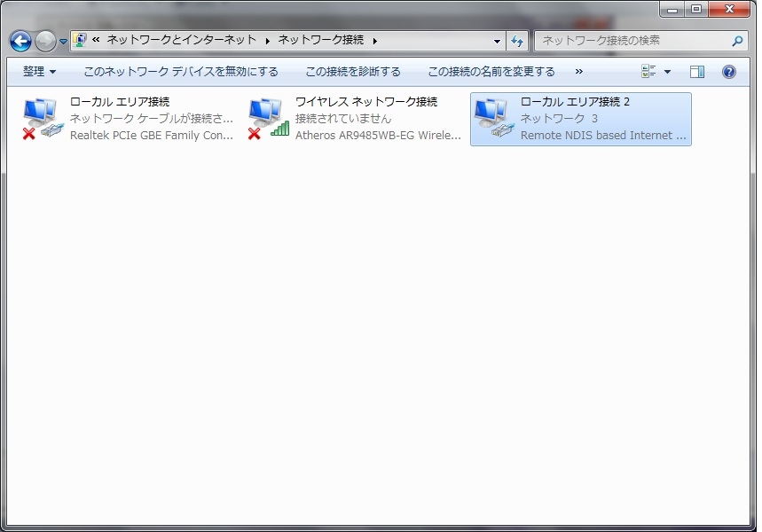Click the search magnifier icon

pos(737,42)
